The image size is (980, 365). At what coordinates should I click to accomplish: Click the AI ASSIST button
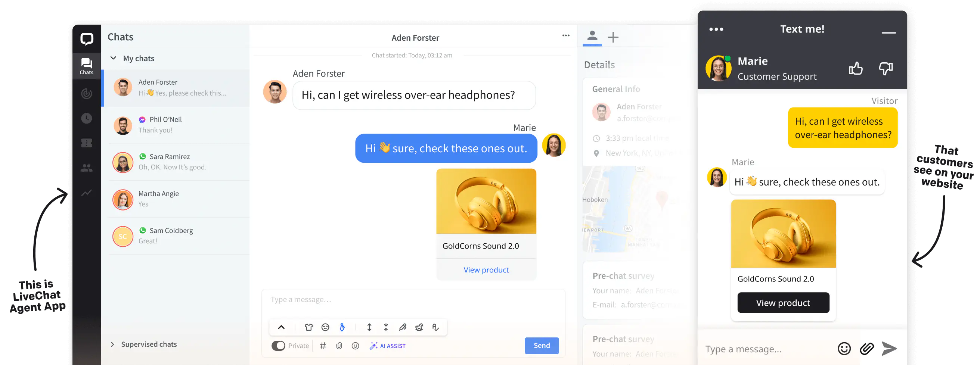[x=387, y=346]
